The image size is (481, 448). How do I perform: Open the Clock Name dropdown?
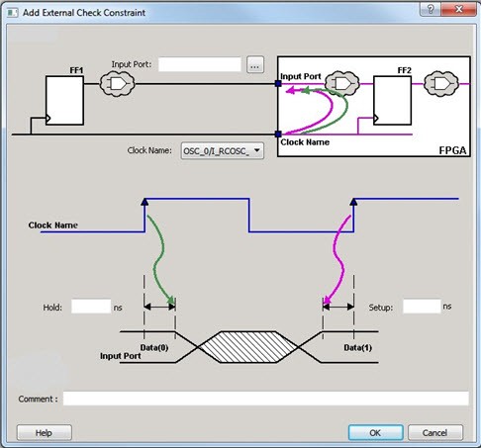[222, 150]
